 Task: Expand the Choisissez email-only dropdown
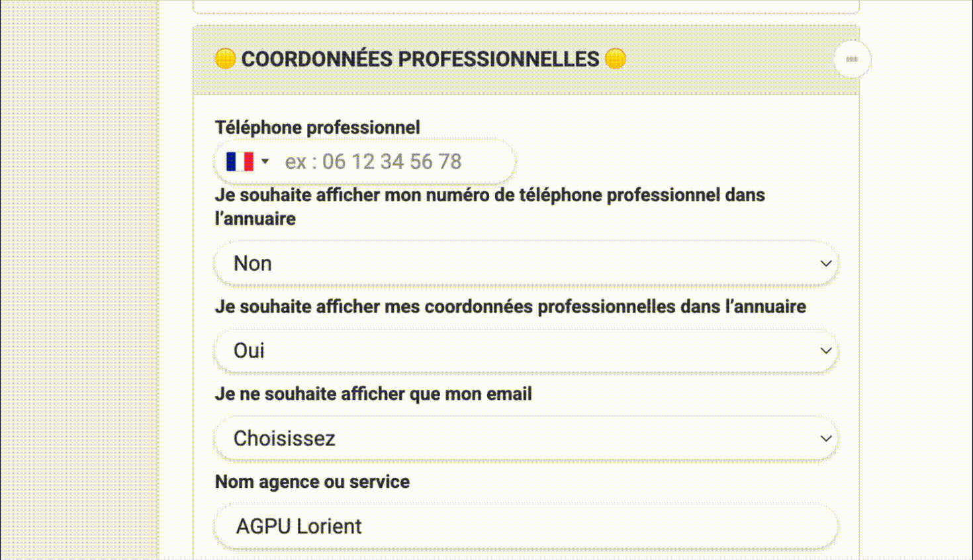[516, 438]
